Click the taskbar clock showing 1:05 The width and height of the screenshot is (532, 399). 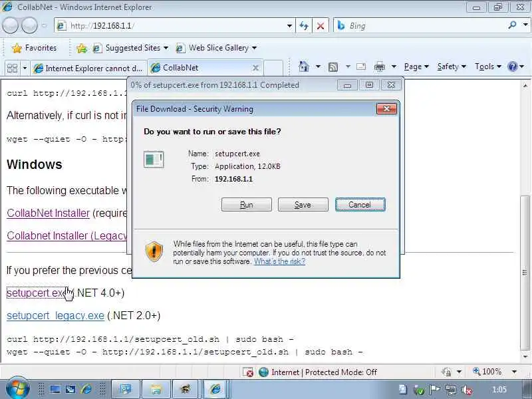(499, 390)
